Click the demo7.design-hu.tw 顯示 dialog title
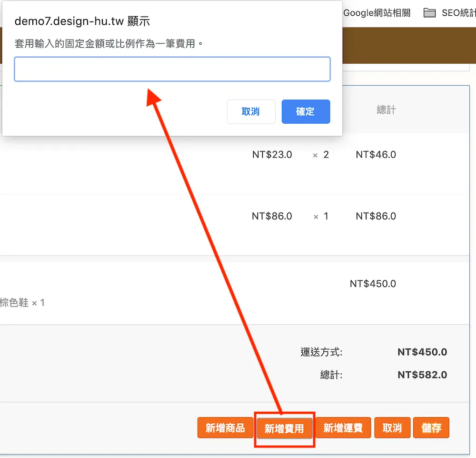This screenshot has width=476, height=458. (x=82, y=21)
